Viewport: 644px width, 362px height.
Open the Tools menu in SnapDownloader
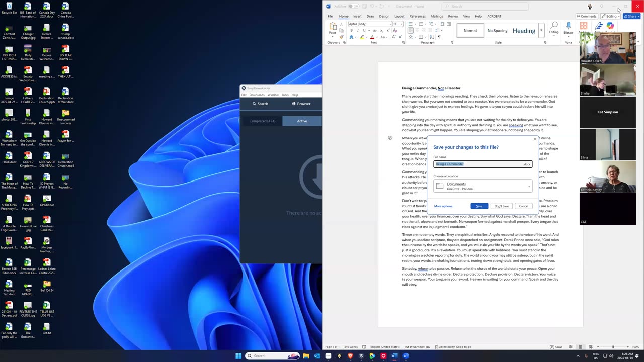point(285,95)
